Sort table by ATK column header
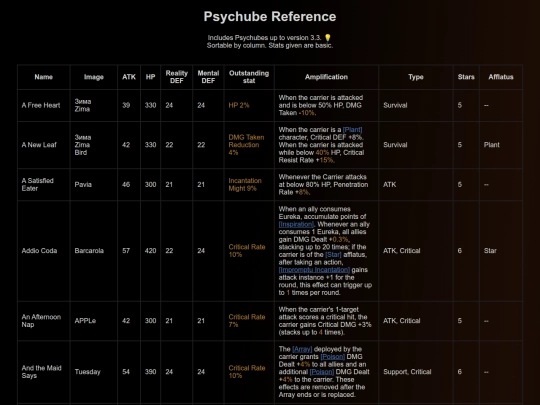The image size is (540, 405). 129,77
